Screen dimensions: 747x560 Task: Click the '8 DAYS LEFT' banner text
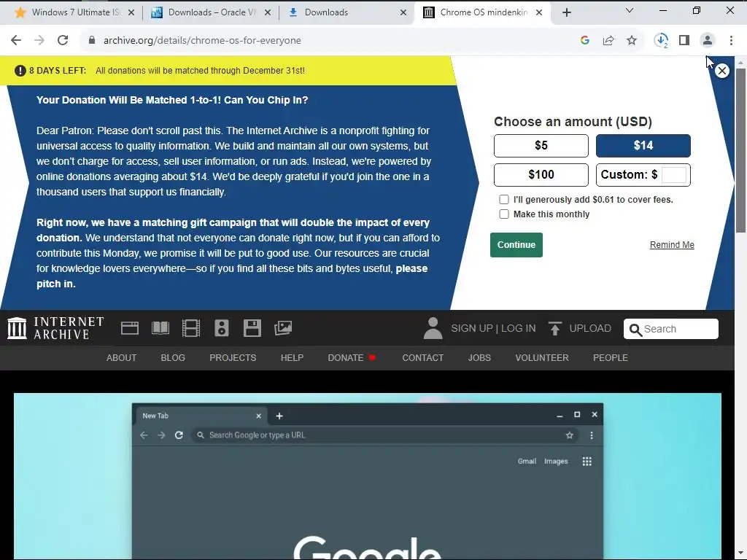click(x=58, y=71)
